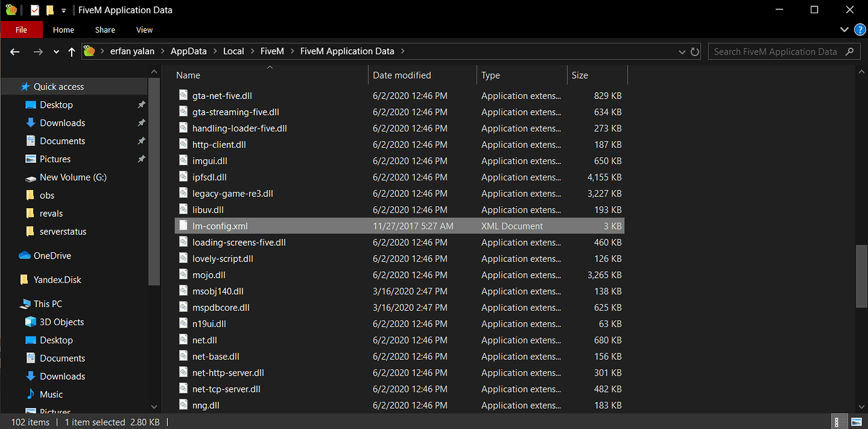The width and height of the screenshot is (868, 429).
Task: Go up one level to the FiveM folder
Action: pyautogui.click(x=71, y=52)
